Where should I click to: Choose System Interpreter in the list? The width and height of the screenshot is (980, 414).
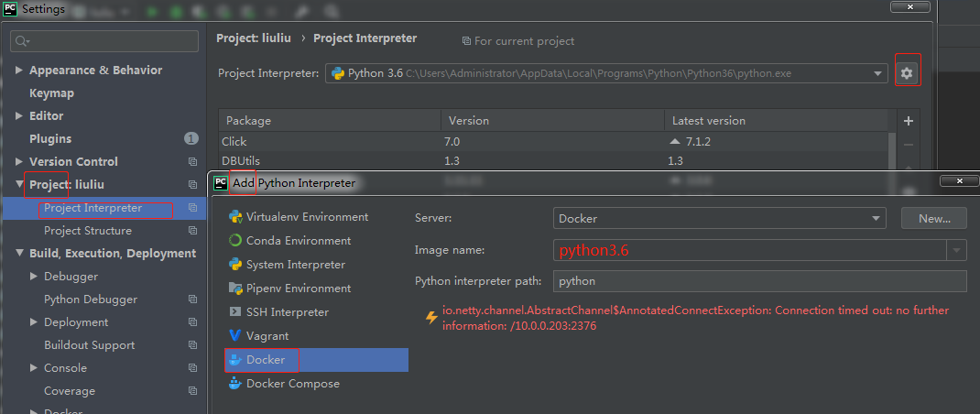(x=295, y=265)
